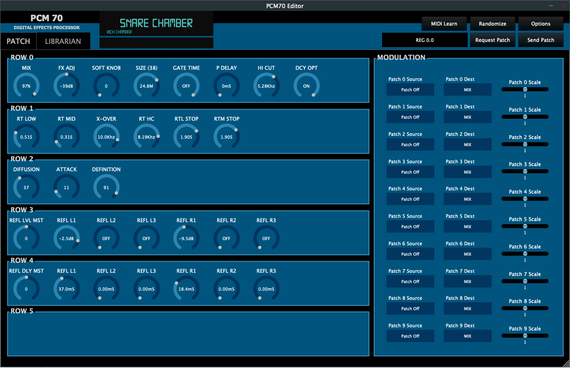This screenshot has height=368, width=570.
Task: Click the RT LOW knob
Action: (x=26, y=137)
